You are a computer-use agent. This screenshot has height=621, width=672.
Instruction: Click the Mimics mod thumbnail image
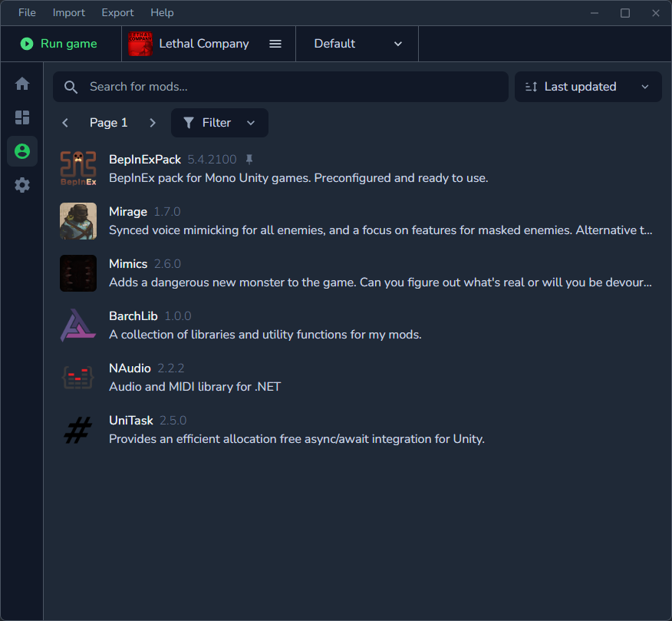(78, 273)
